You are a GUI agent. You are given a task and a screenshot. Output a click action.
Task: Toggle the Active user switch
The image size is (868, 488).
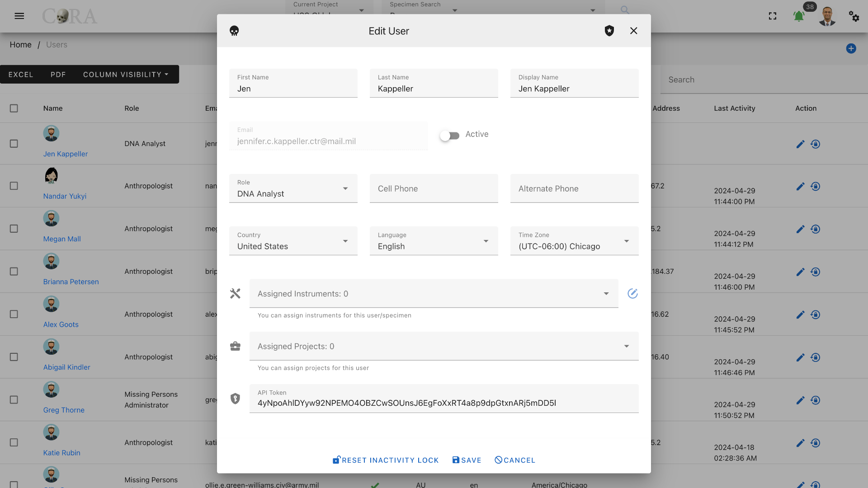point(449,136)
